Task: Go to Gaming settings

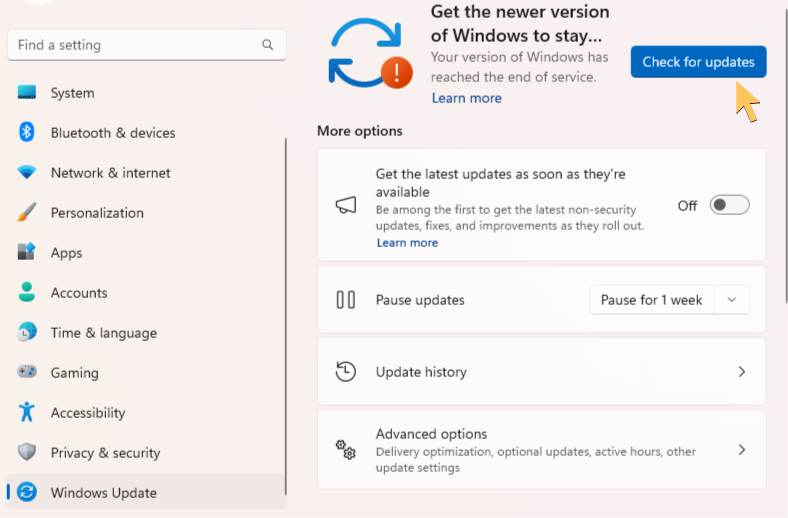Action: [x=146, y=372]
